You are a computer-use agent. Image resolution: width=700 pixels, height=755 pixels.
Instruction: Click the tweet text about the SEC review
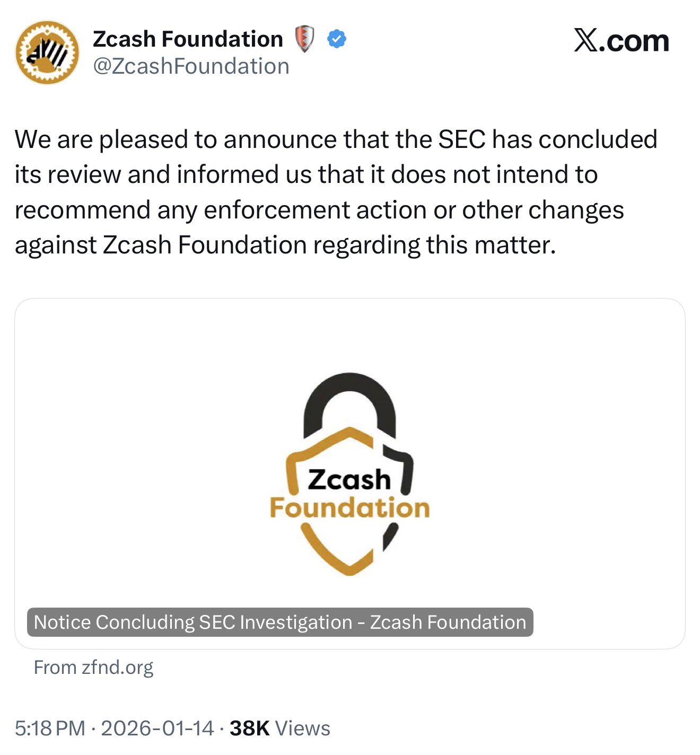pyautogui.click(x=318, y=175)
